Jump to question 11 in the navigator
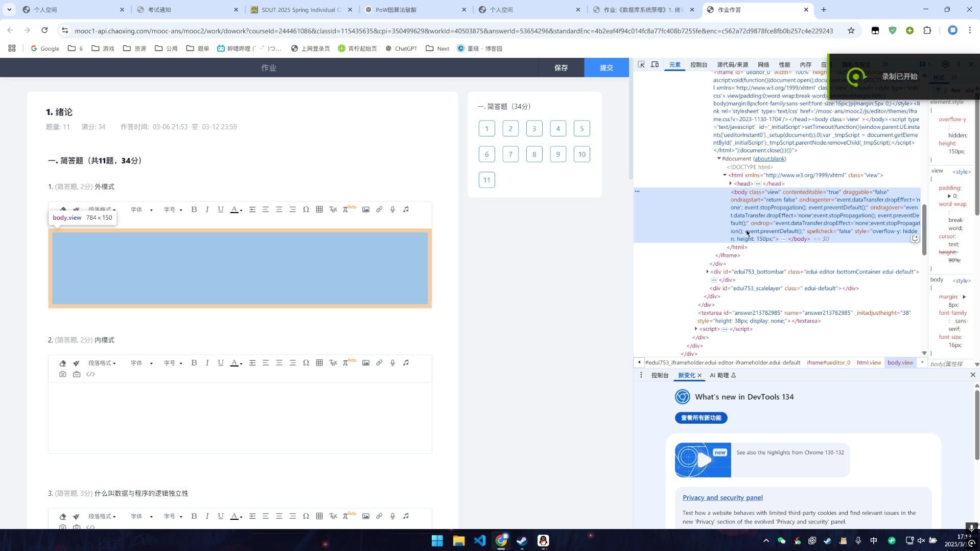This screenshot has height=551, width=980. coord(486,180)
